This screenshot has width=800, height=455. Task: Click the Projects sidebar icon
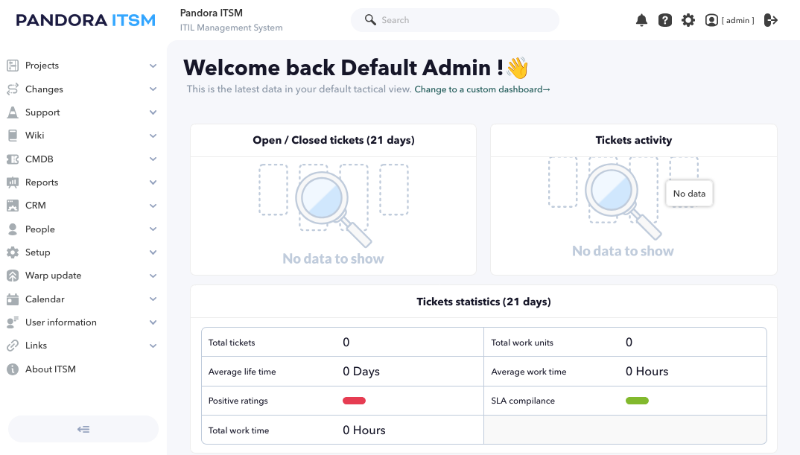click(13, 65)
